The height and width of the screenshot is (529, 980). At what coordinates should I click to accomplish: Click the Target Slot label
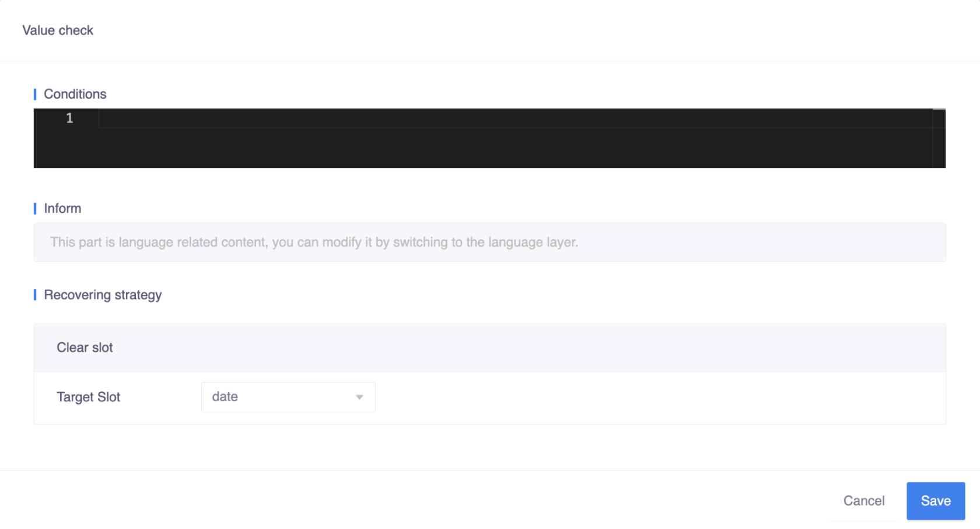pyautogui.click(x=89, y=397)
